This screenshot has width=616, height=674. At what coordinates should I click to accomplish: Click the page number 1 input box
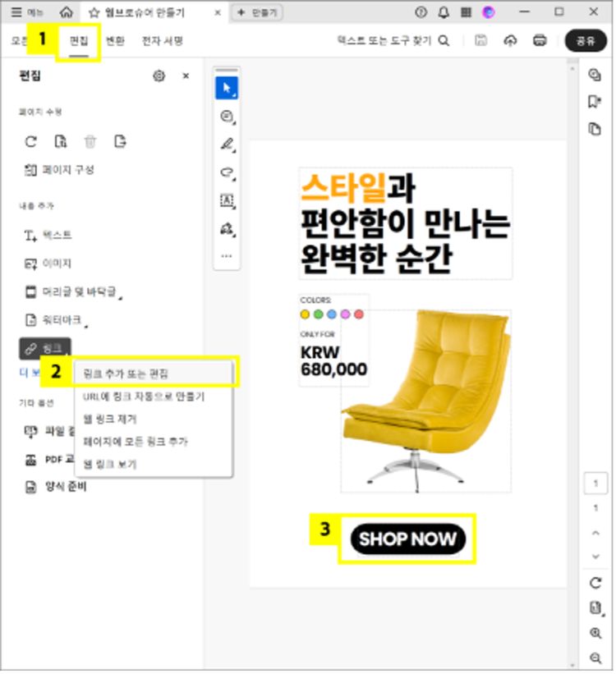[595, 484]
